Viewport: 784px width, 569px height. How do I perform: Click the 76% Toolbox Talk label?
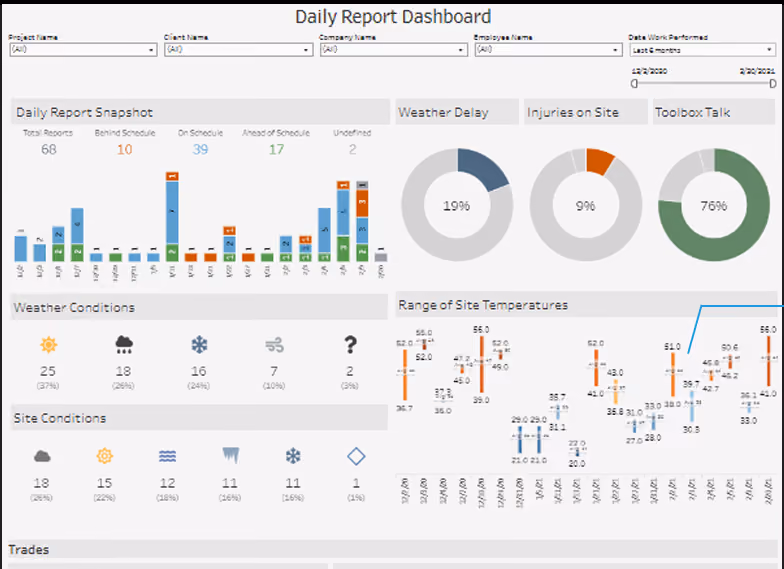(x=714, y=206)
